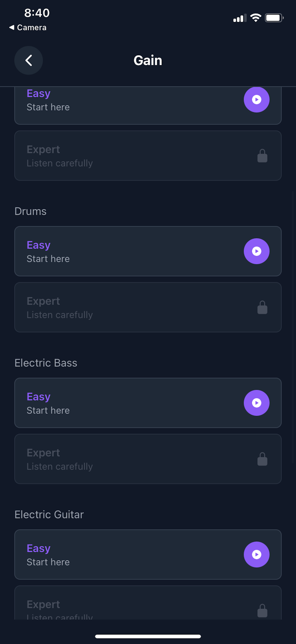The width and height of the screenshot is (296, 644).
Task: Tap the lock icon on Drums Expert
Action: coord(262,307)
